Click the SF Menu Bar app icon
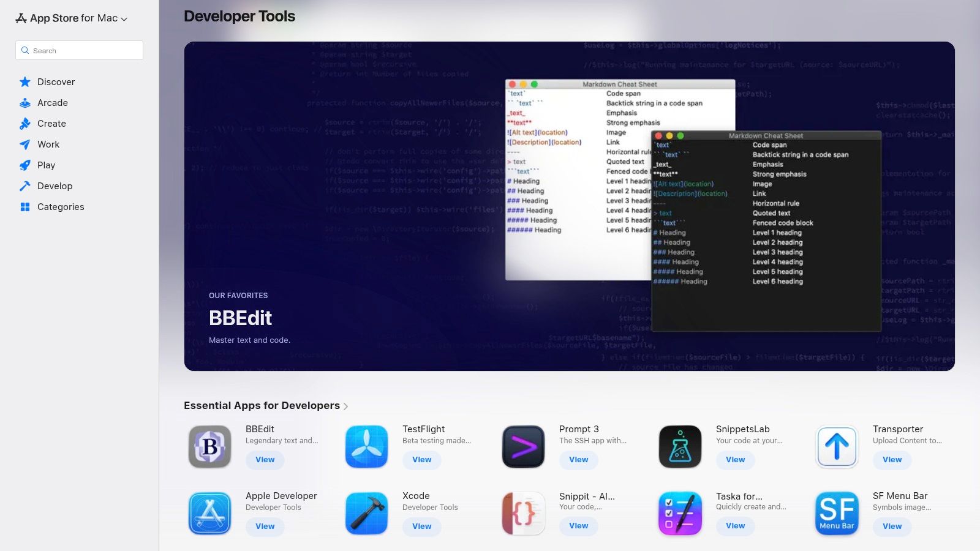Screen dimensions: 980x551 (837, 513)
